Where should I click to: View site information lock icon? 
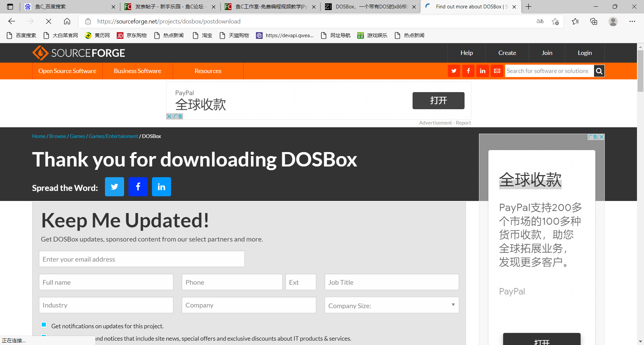[88, 21]
